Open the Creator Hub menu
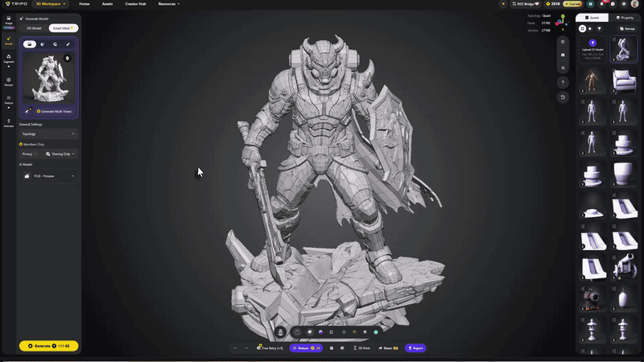644x362 pixels. tap(135, 4)
